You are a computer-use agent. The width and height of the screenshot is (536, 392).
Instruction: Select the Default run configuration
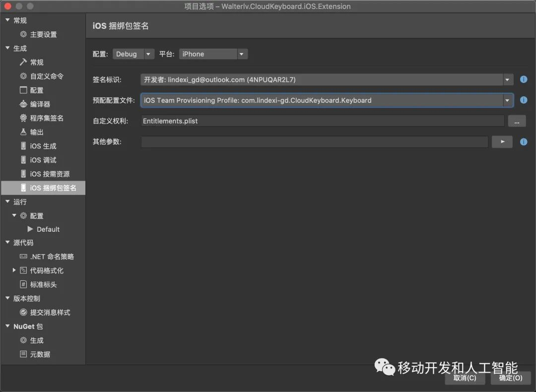coord(48,229)
